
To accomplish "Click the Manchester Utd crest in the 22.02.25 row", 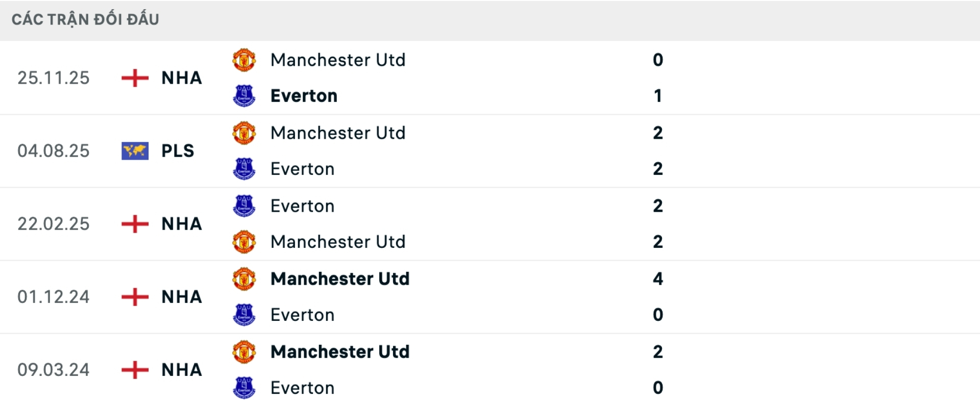I will pyautogui.click(x=244, y=242).
